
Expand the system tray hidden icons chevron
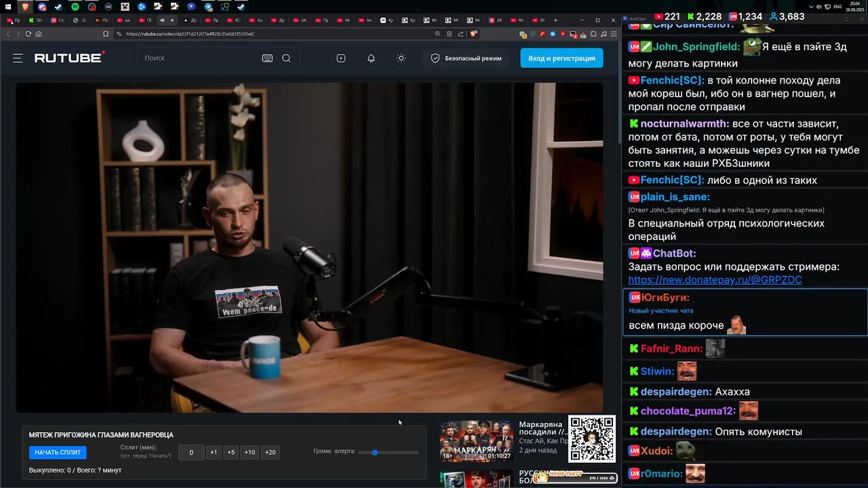[x=811, y=7]
